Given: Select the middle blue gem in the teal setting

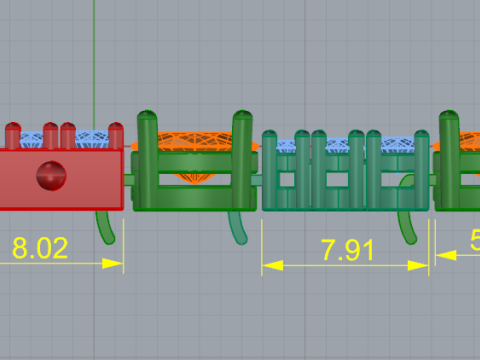Looking at the screenshot, I should pos(337,146).
